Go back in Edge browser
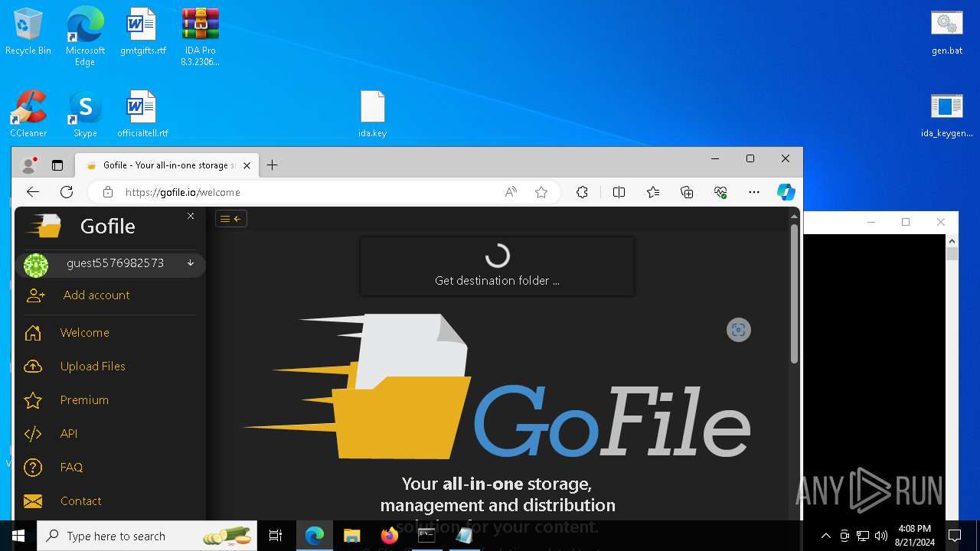This screenshot has height=551, width=980. click(x=32, y=192)
